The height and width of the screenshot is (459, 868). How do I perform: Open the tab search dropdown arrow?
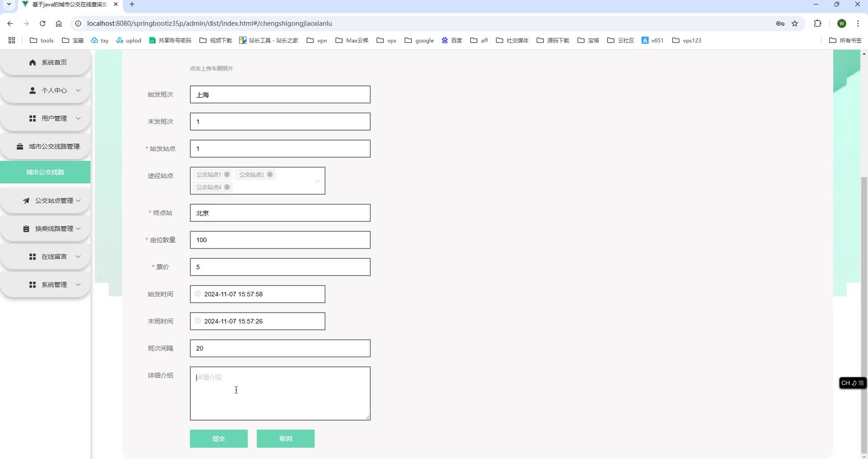[x=9, y=4]
